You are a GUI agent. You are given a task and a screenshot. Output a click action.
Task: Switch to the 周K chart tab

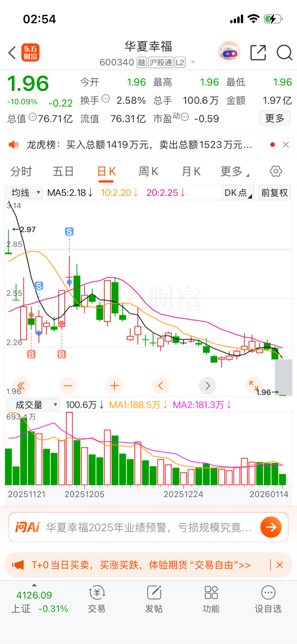pyautogui.click(x=148, y=171)
